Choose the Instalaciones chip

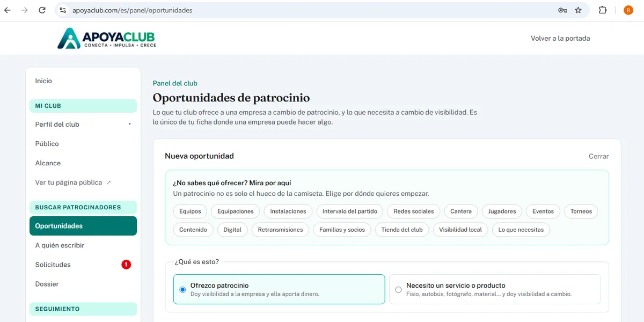pos(288,211)
